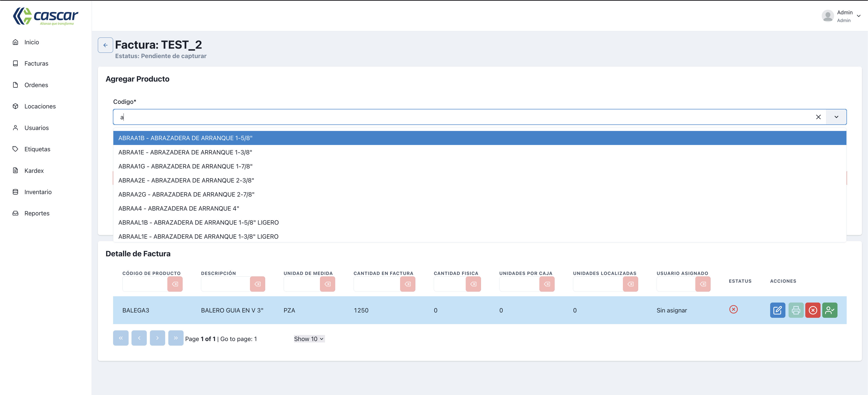This screenshot has width=868, height=395.
Task: Open the Codigo dropdown chevron
Action: (x=836, y=117)
